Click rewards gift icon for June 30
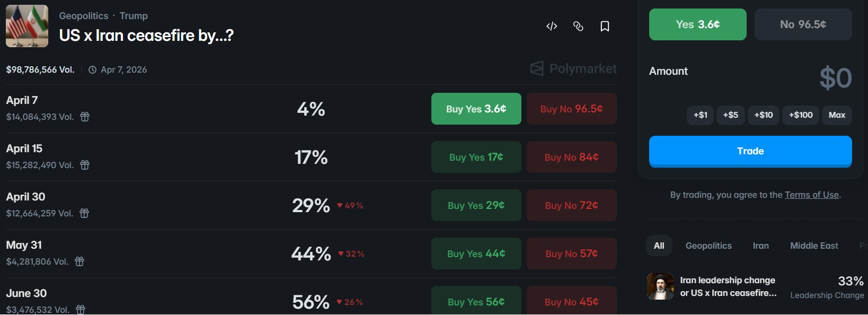 [81, 310]
